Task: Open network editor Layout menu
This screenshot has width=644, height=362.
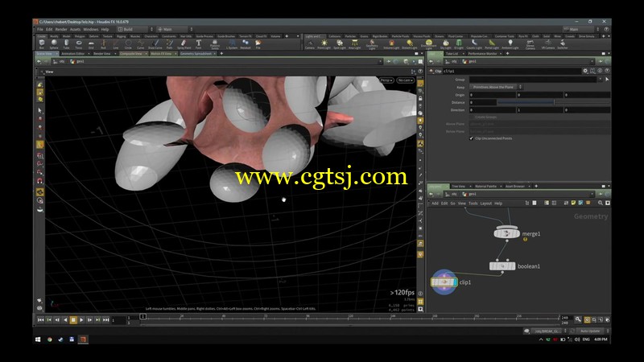Action: 485,204
